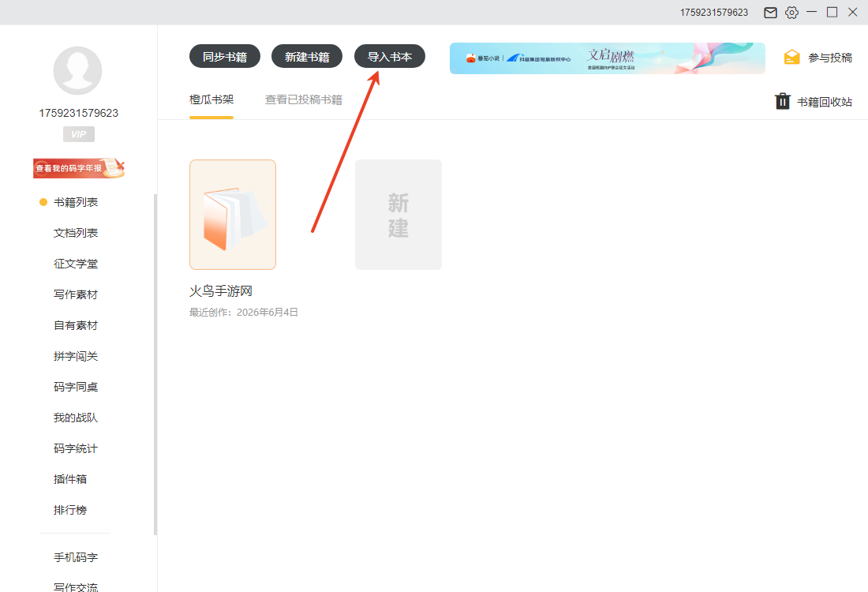
Task: Click the book recycle bin trash icon
Action: click(x=782, y=101)
